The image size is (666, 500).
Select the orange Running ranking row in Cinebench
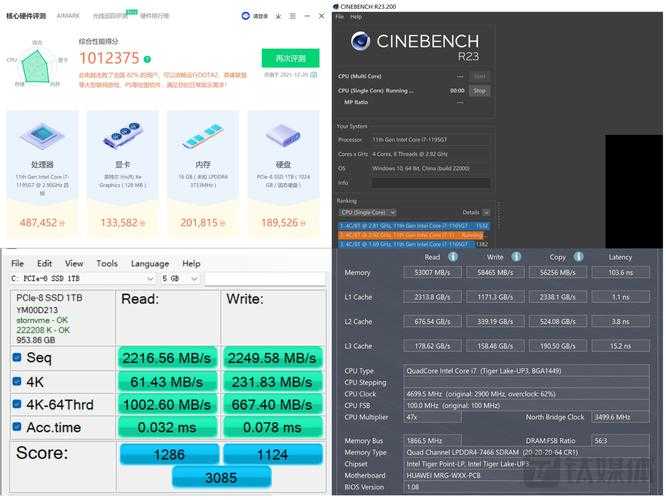tap(411, 235)
